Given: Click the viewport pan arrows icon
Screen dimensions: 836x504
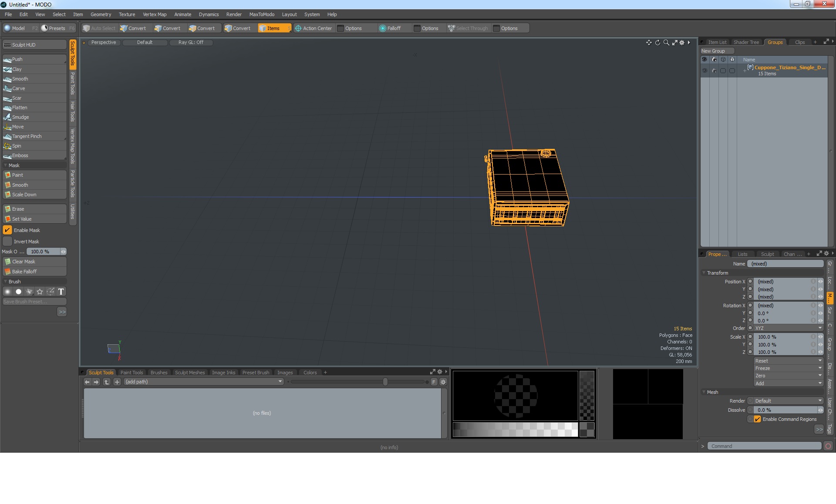Looking at the screenshot, I should pos(649,43).
